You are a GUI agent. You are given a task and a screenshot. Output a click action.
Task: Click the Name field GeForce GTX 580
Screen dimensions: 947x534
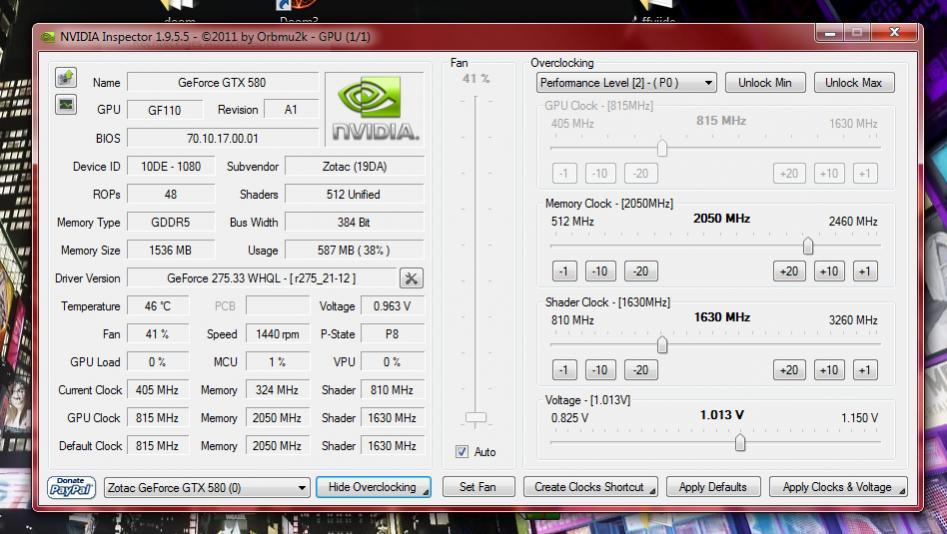pyautogui.click(x=222, y=82)
